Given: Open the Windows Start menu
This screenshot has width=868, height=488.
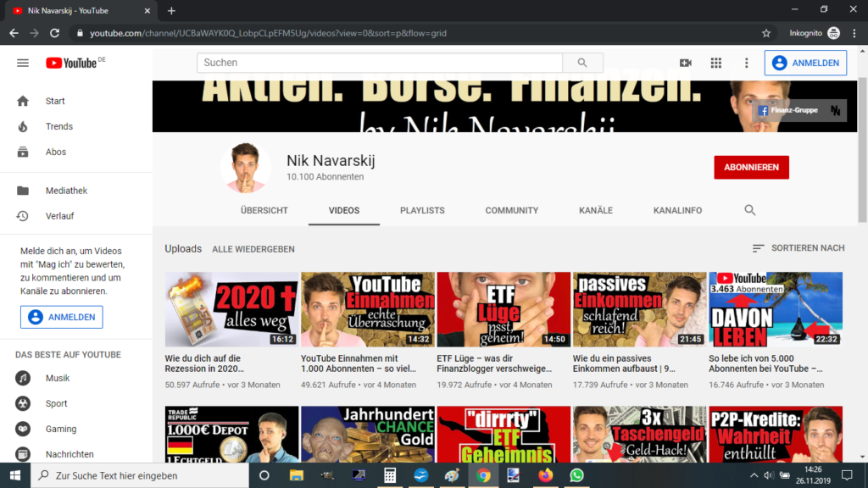Looking at the screenshot, I should coord(15,475).
